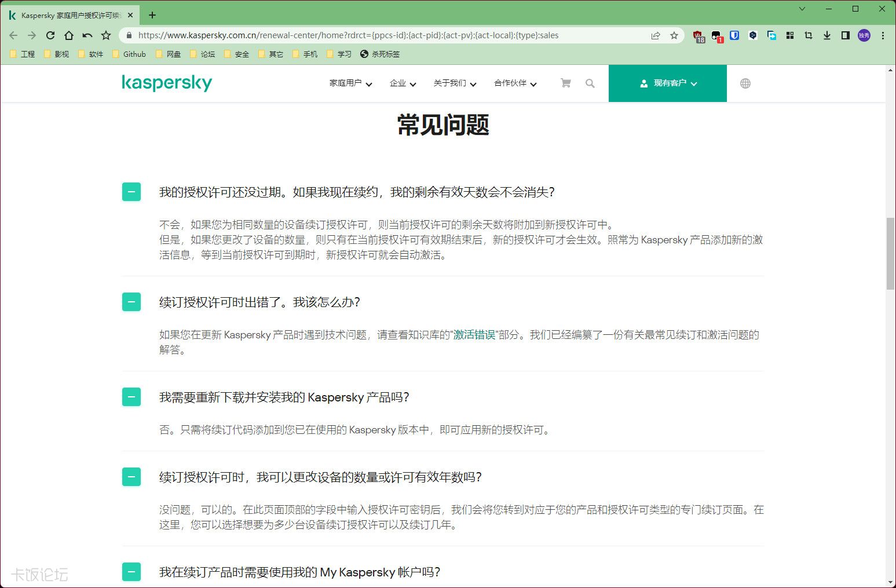
Task: Collapse the 我可以更改设备的数量 question
Action: 131,477
